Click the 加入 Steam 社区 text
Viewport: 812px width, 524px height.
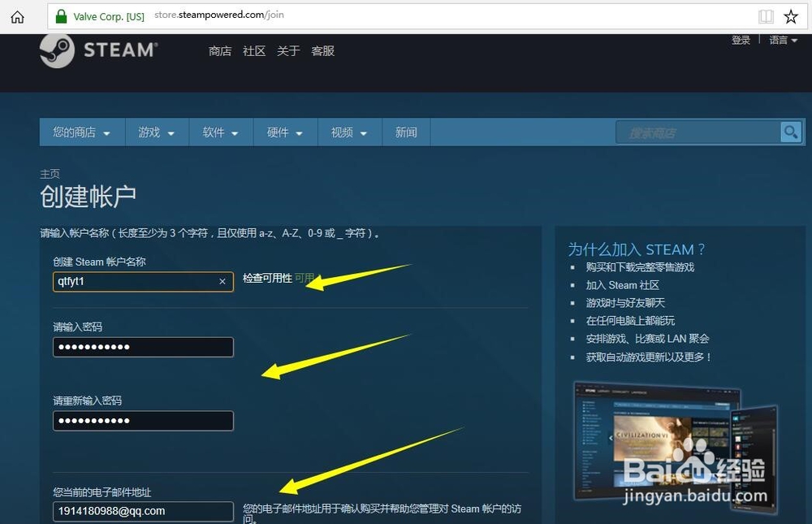(x=623, y=285)
